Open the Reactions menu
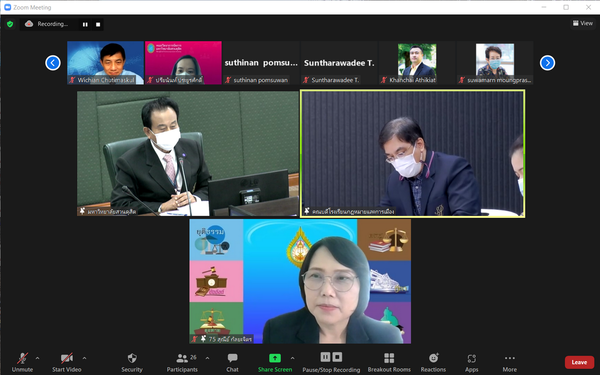 [x=433, y=362]
